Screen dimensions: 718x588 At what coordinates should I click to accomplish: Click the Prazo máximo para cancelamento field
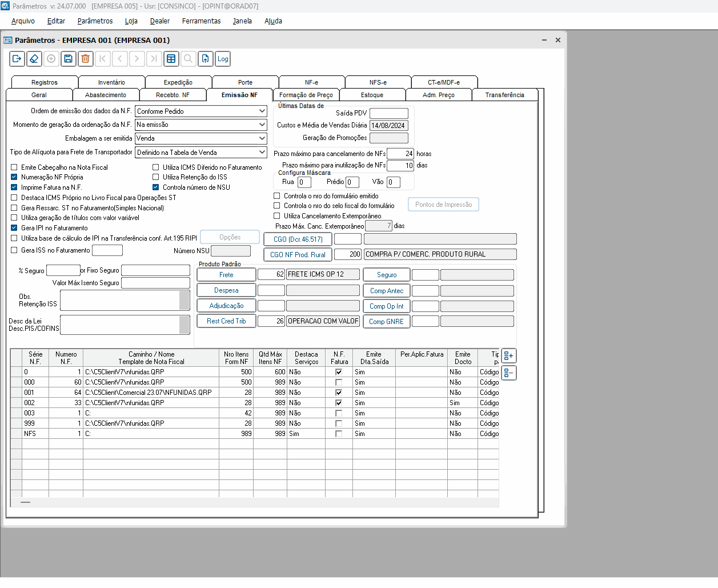pyautogui.click(x=400, y=154)
